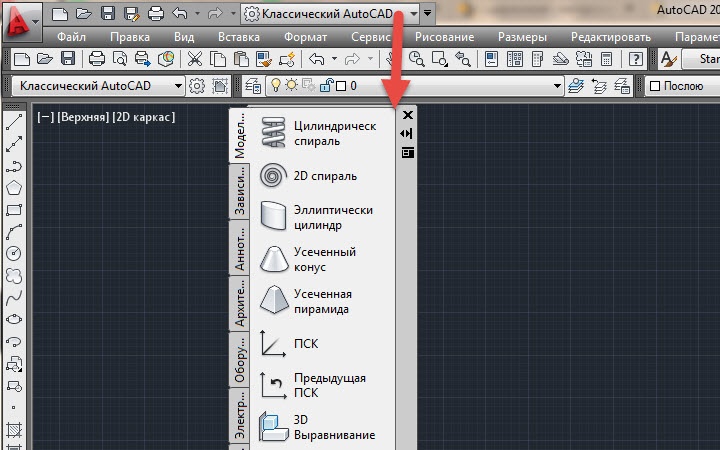Expand the Классический AutoCAD workspace dropdown in title bar
Screen dimensions: 720x450
coord(414,14)
